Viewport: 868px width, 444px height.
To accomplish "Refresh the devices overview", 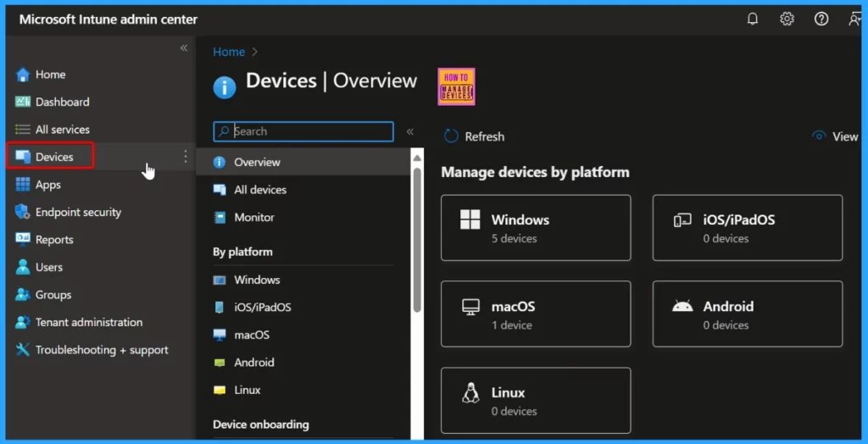I will [x=475, y=136].
